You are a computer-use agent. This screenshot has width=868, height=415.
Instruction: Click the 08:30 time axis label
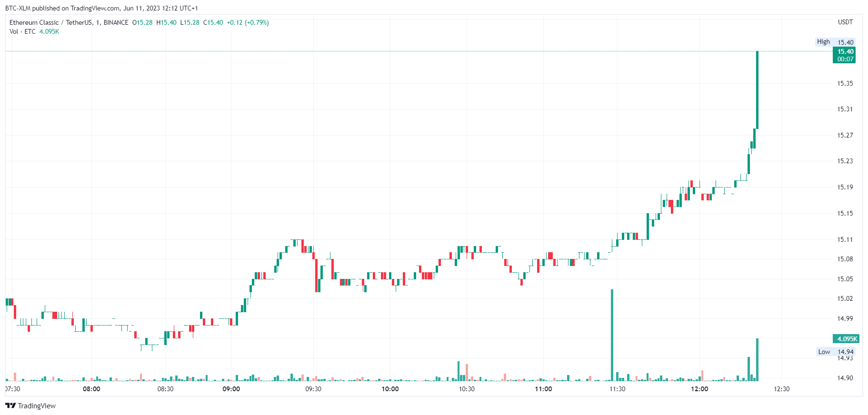tap(165, 389)
